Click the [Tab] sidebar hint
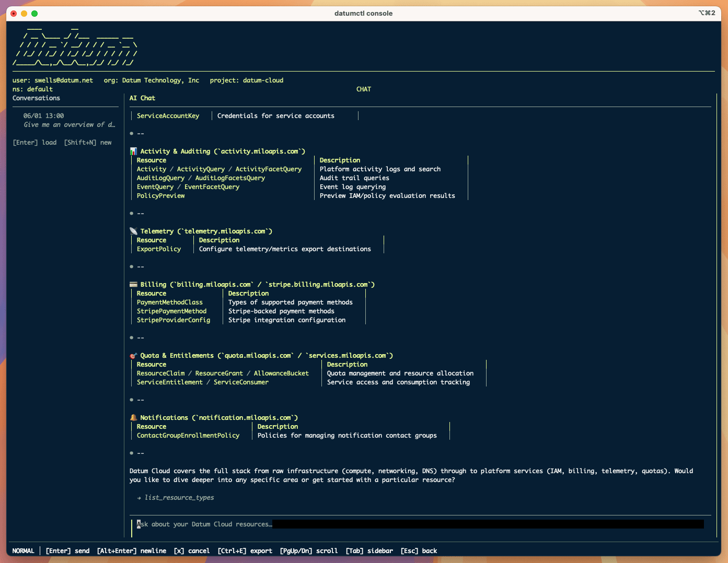 [x=369, y=551]
